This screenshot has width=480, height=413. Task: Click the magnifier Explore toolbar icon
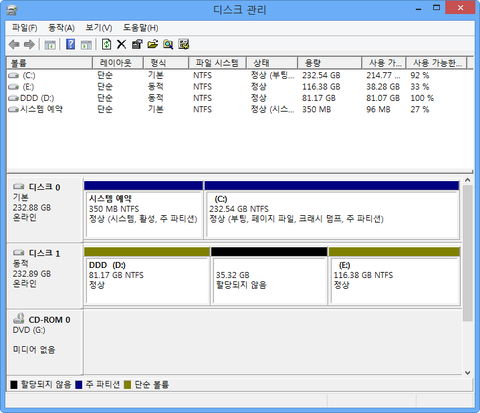click(x=168, y=44)
